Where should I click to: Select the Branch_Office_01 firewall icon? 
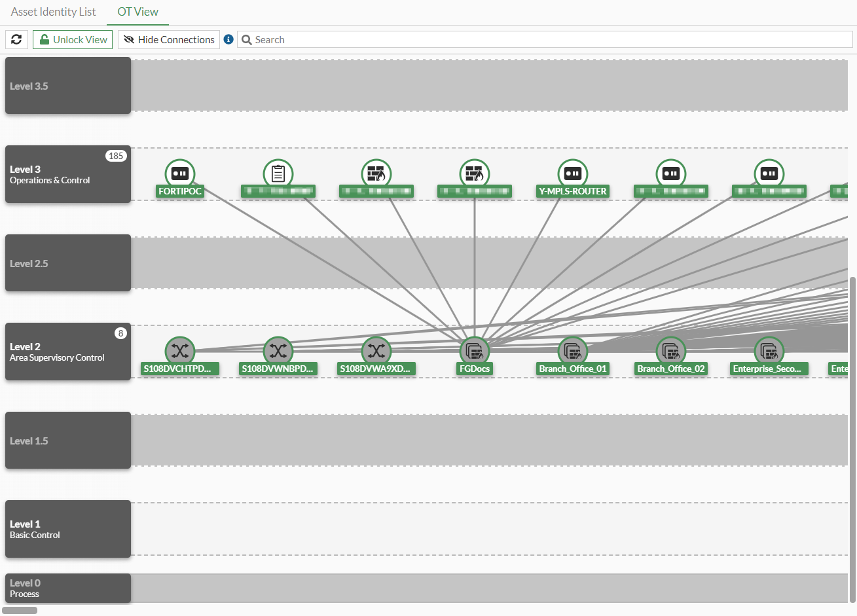coord(573,350)
